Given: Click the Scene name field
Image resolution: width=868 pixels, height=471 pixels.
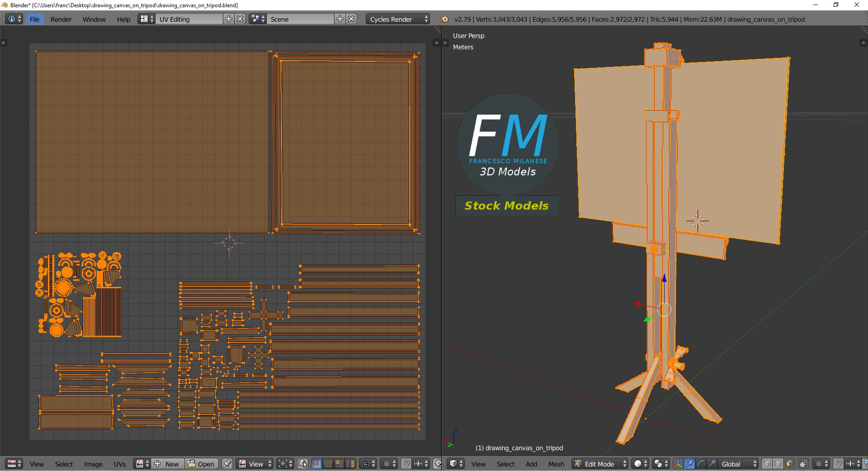Looking at the screenshot, I should pos(301,19).
